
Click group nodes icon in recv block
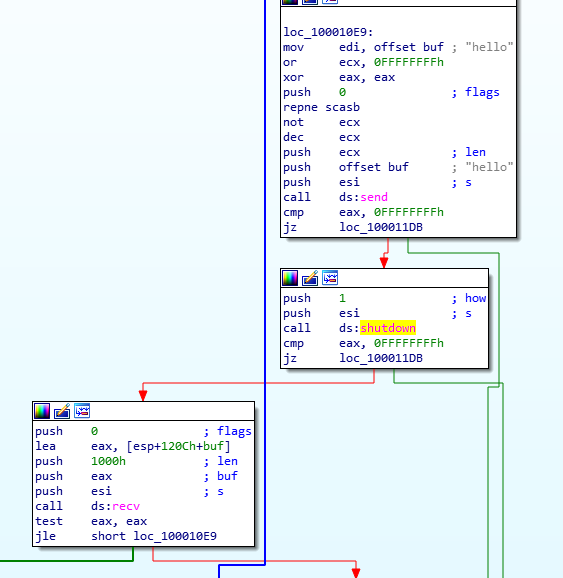pos(81,411)
